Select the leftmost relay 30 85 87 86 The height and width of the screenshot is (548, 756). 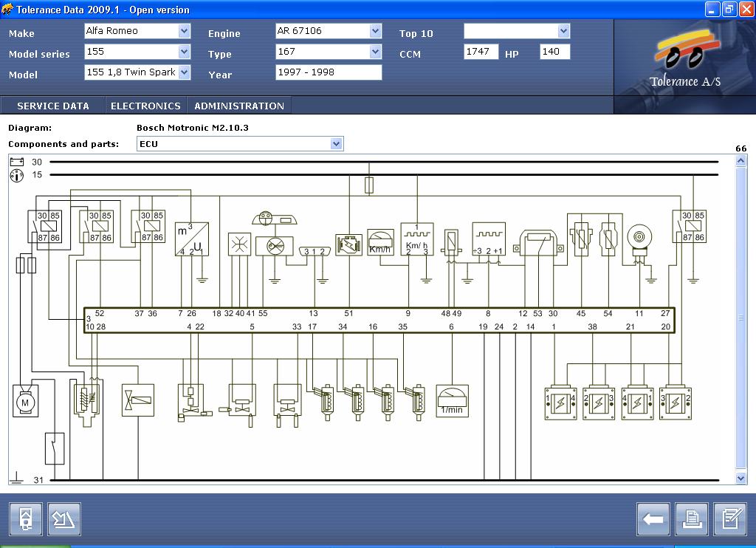click(44, 226)
